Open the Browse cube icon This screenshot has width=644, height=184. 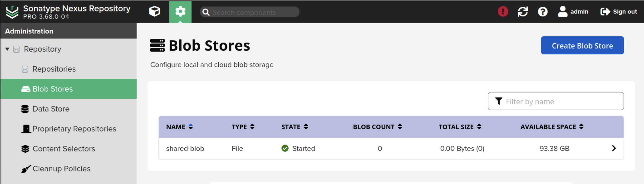[154, 12]
